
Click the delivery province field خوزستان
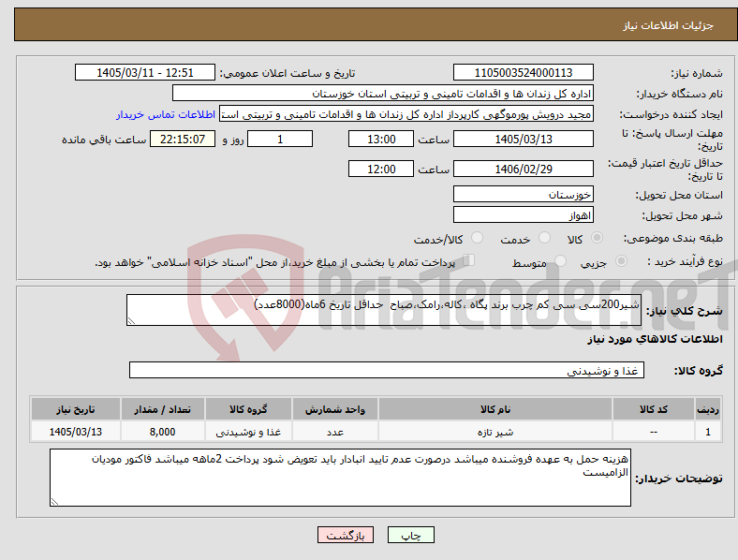(x=523, y=194)
